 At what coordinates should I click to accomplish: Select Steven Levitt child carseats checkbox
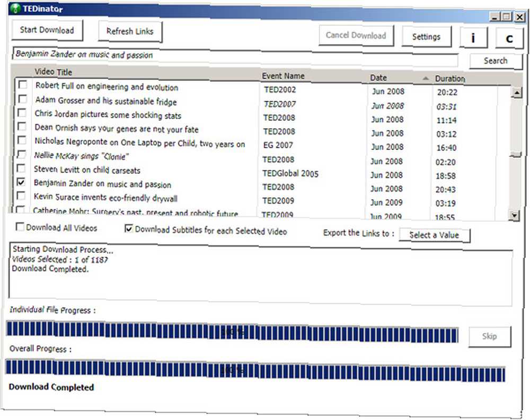[x=21, y=168]
